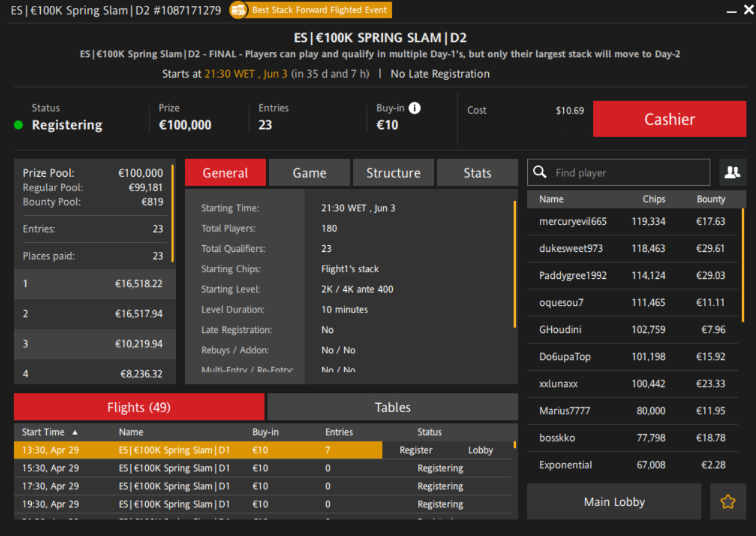Screen dimensions: 756x536
Task: Open the Cashier
Action: click(669, 119)
